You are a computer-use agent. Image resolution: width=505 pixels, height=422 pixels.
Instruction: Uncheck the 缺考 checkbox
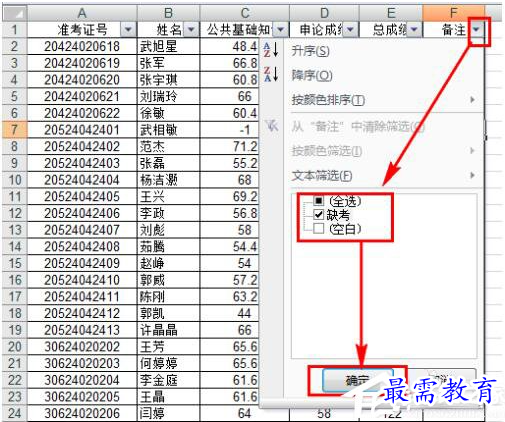319,215
